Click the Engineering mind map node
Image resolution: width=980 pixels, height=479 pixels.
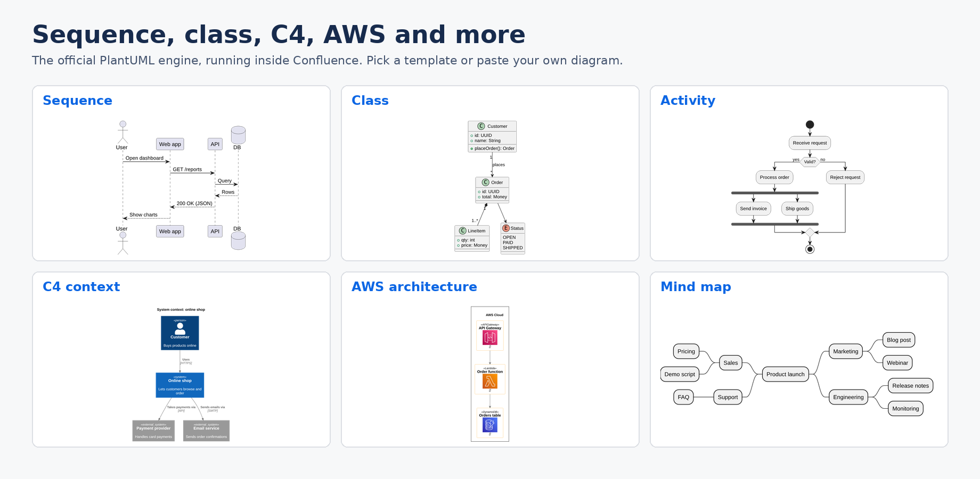coord(848,397)
